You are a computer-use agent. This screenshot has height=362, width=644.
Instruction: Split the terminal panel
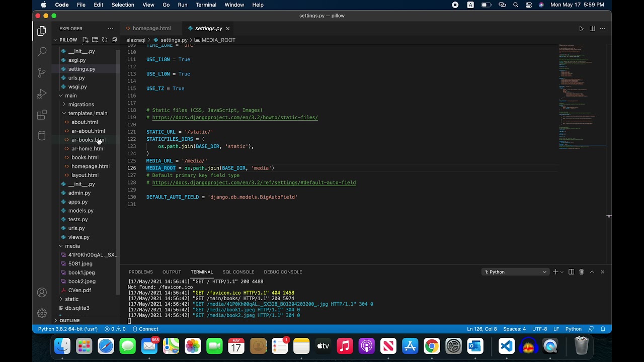point(571,272)
